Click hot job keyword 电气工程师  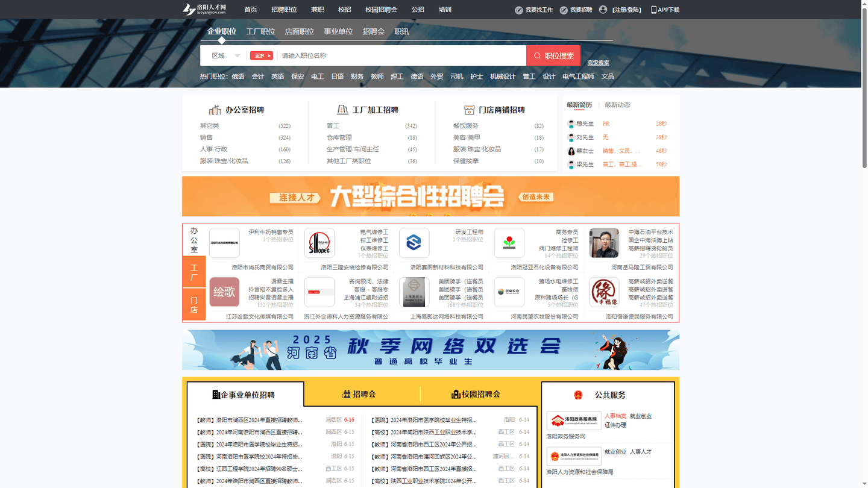click(x=578, y=77)
